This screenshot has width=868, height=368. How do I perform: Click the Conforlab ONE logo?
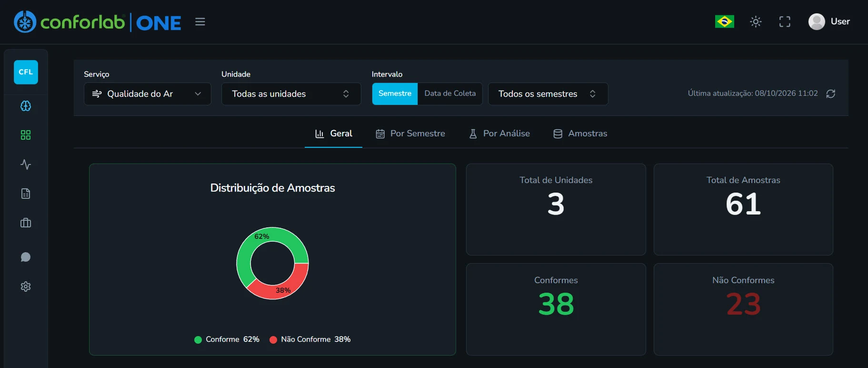point(98,22)
